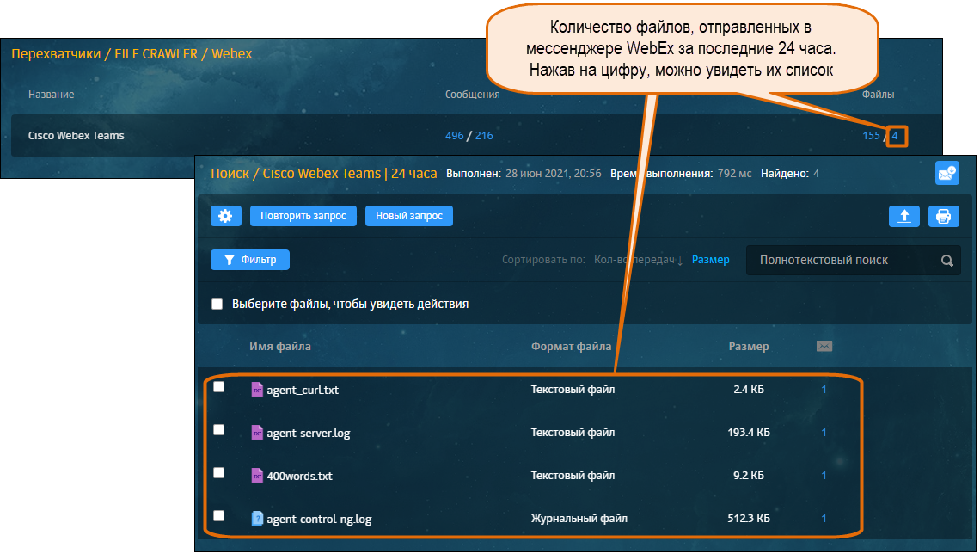
Task: Click the agent_curl.txt file type icon
Action: 257,389
